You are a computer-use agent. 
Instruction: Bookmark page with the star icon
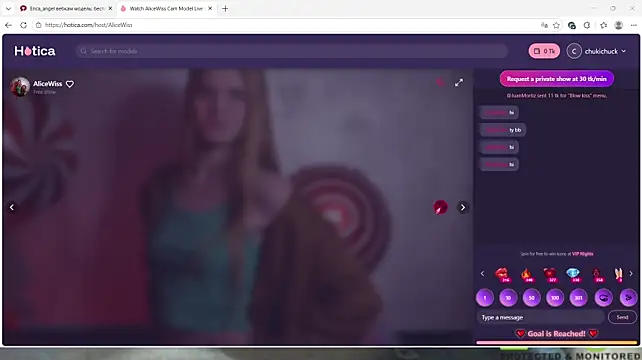[x=556, y=25]
